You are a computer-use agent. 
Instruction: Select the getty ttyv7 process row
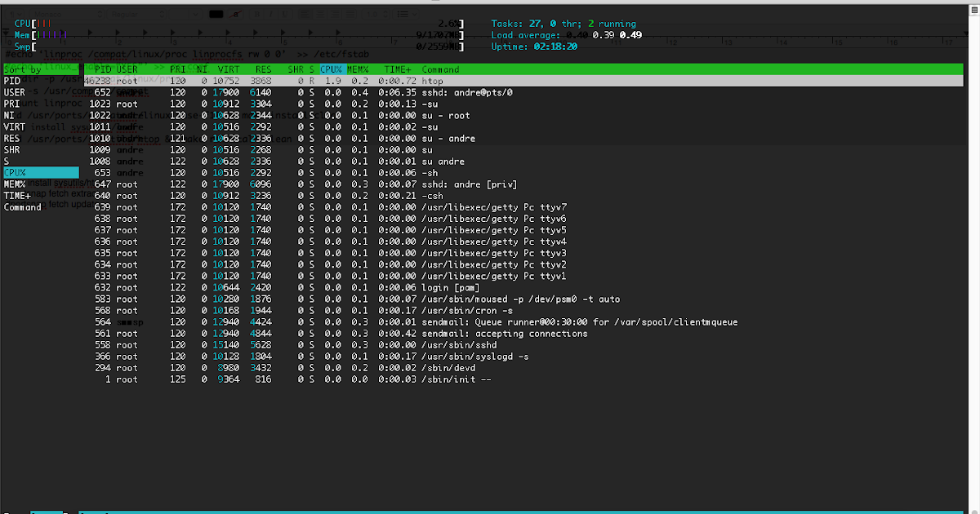pyautogui.click(x=523, y=207)
